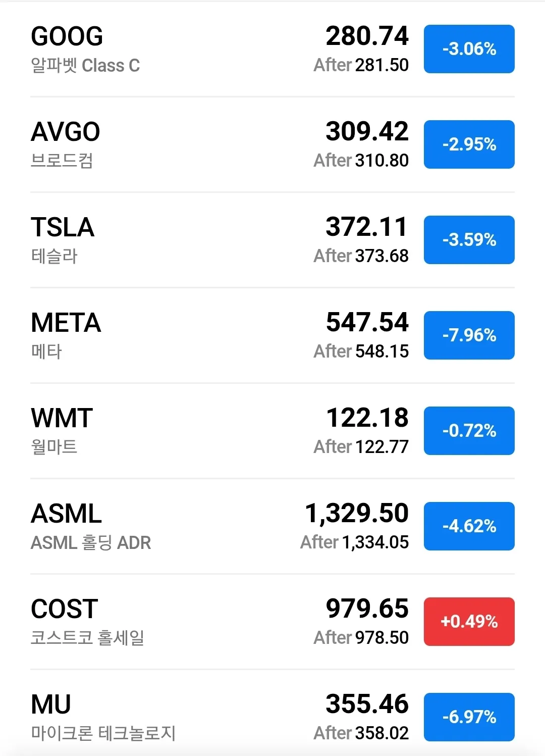
Task: Open the META ticker symbol
Action: [66, 323]
